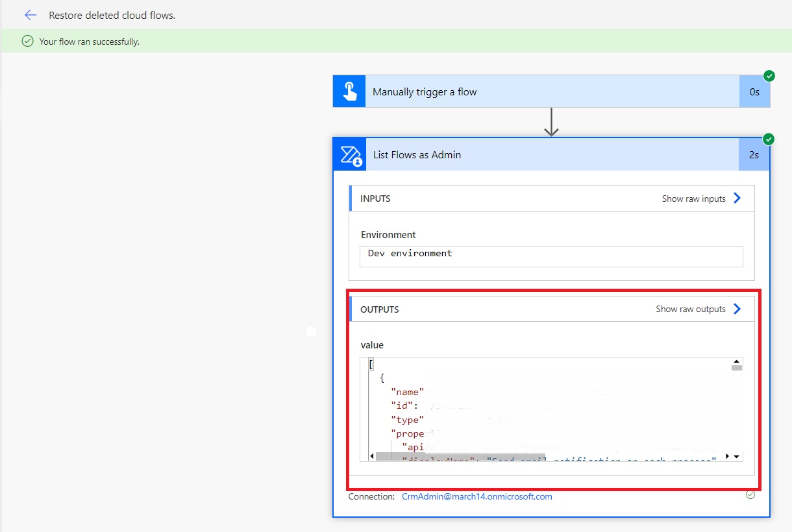The image size is (792, 532).
Task: Click the green success checkmark on the trigger step
Action: click(x=769, y=76)
